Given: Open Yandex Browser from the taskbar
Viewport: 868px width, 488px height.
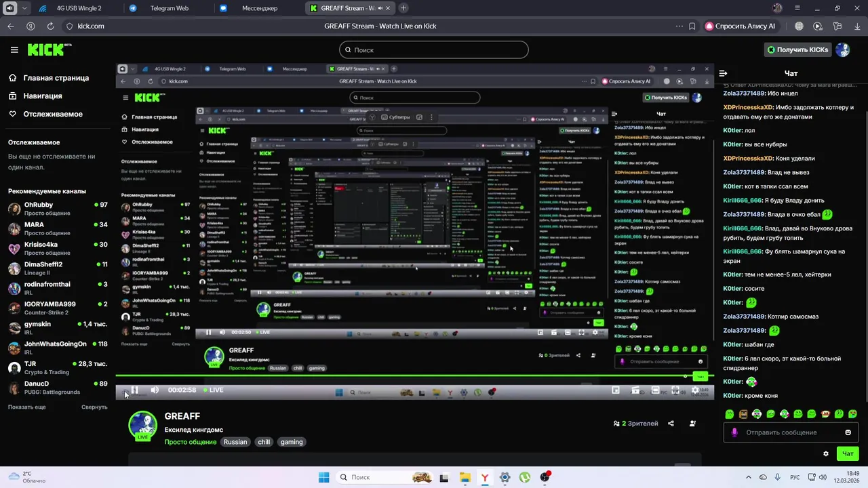Looking at the screenshot, I should 485,477.
